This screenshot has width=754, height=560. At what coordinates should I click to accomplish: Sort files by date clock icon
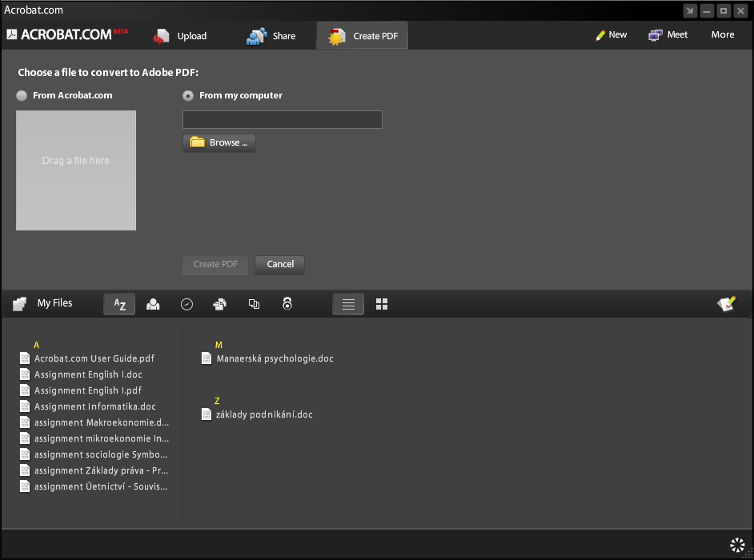[186, 304]
